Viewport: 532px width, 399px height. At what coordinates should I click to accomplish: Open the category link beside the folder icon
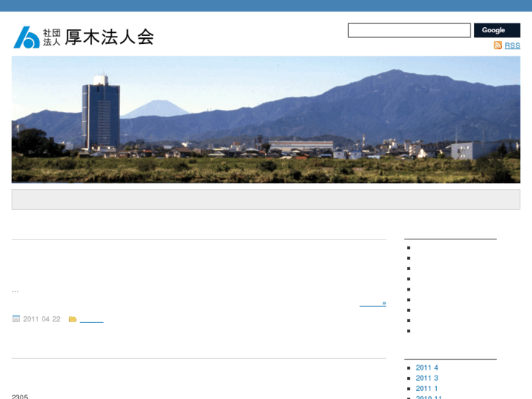point(91,319)
